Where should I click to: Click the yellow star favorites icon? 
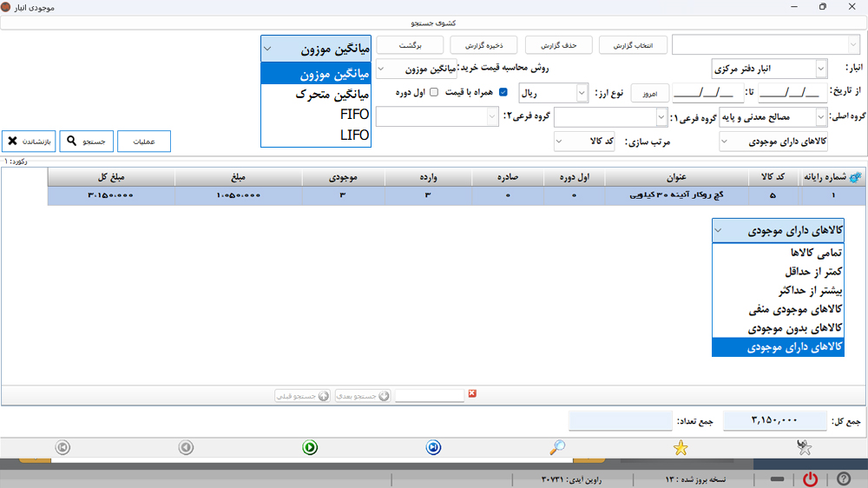tap(681, 447)
